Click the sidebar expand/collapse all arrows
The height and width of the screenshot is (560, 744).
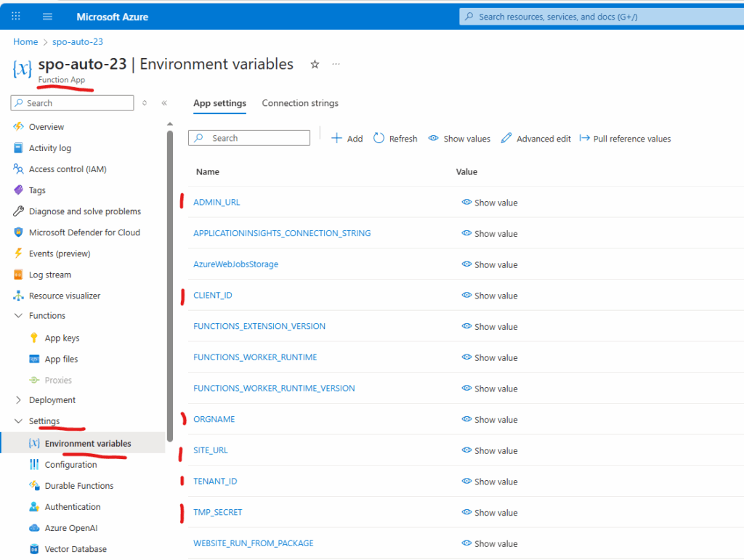tap(145, 103)
